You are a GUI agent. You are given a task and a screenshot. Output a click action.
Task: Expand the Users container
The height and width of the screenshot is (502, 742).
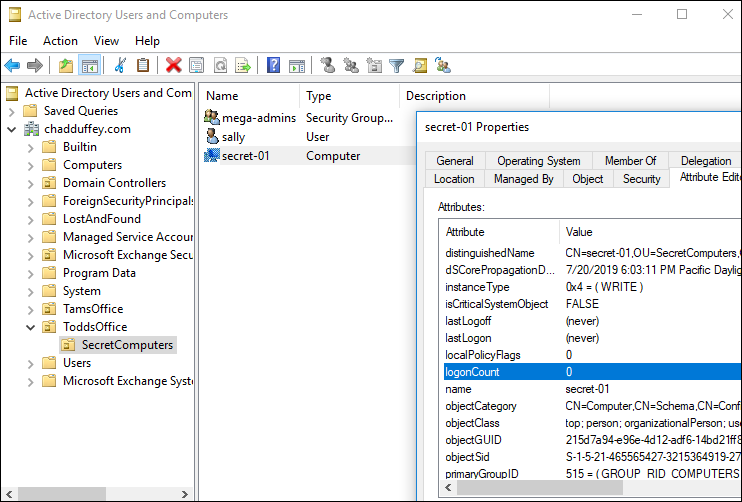coord(31,363)
